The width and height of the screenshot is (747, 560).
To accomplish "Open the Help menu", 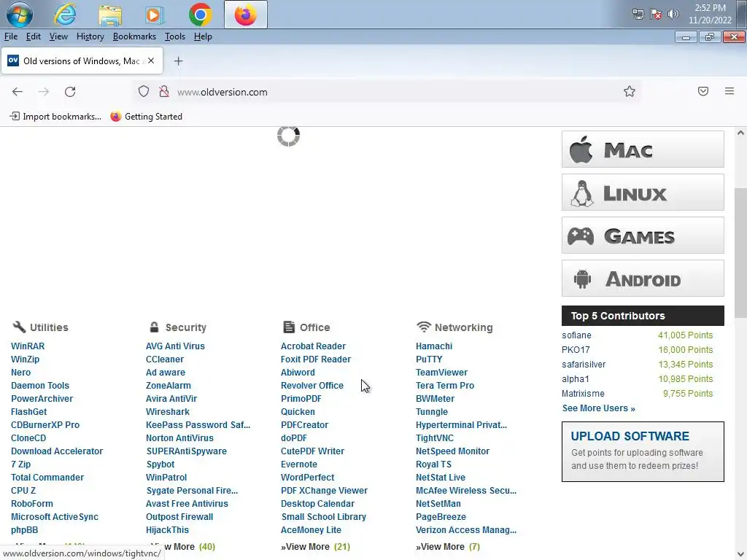I will click(x=203, y=36).
